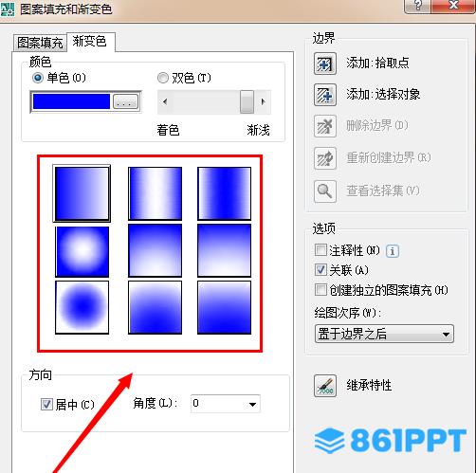This screenshot has height=473, width=476.
Task: Select the Two color (双色) radio button
Action: coord(163,78)
